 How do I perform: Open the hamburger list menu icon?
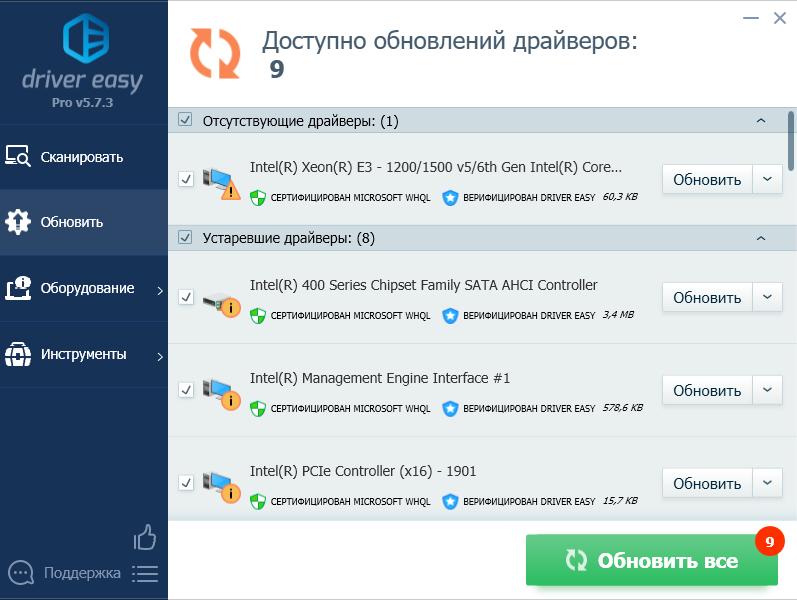point(145,573)
